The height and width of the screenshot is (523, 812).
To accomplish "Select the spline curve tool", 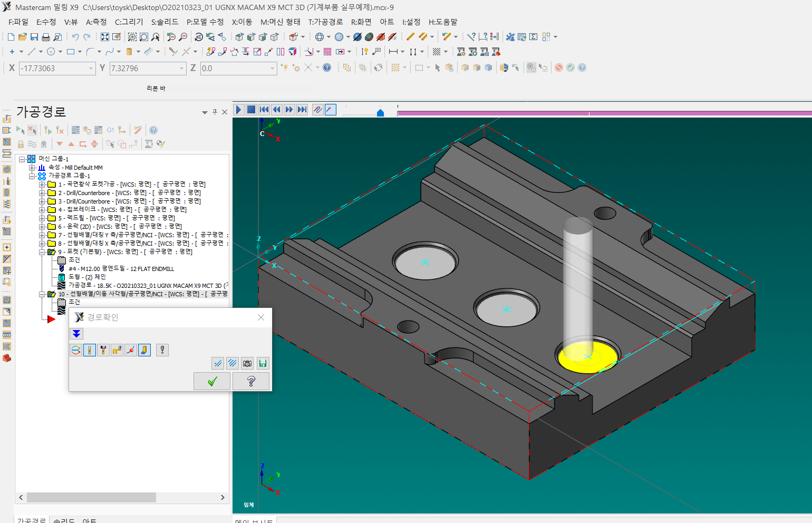I will coord(110,52).
